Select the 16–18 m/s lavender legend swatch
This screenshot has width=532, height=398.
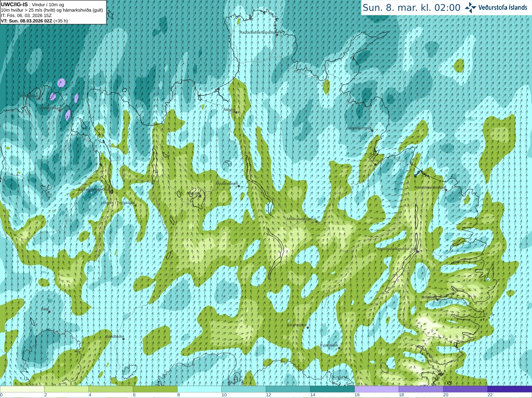tap(377, 389)
